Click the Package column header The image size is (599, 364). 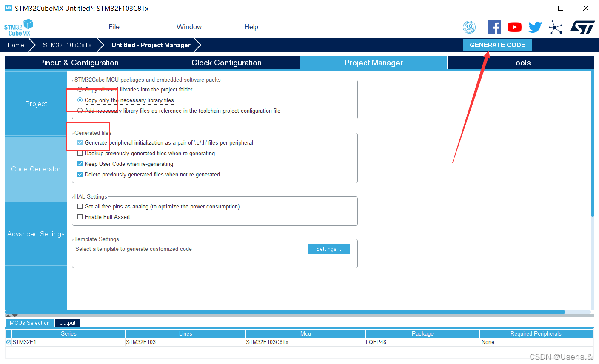pyautogui.click(x=422, y=334)
